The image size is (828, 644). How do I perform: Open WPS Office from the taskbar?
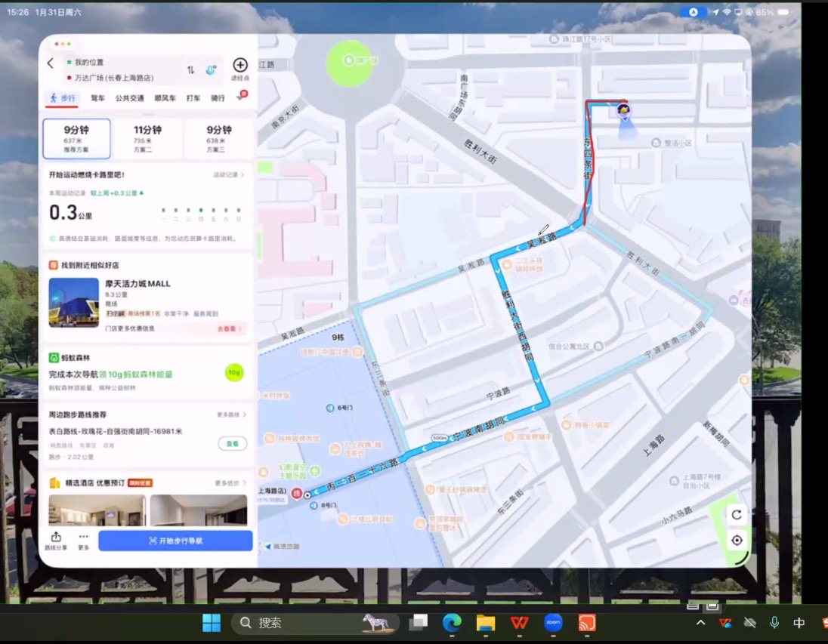pyautogui.click(x=519, y=623)
